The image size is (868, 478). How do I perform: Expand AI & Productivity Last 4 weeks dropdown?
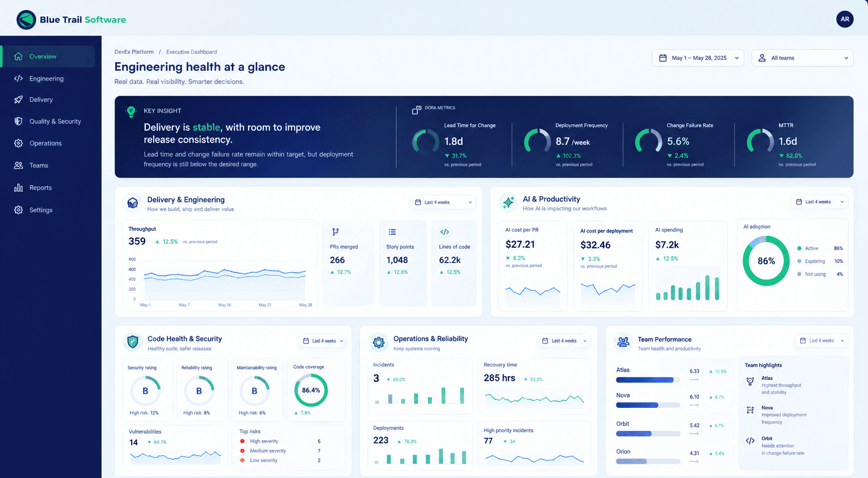point(819,202)
